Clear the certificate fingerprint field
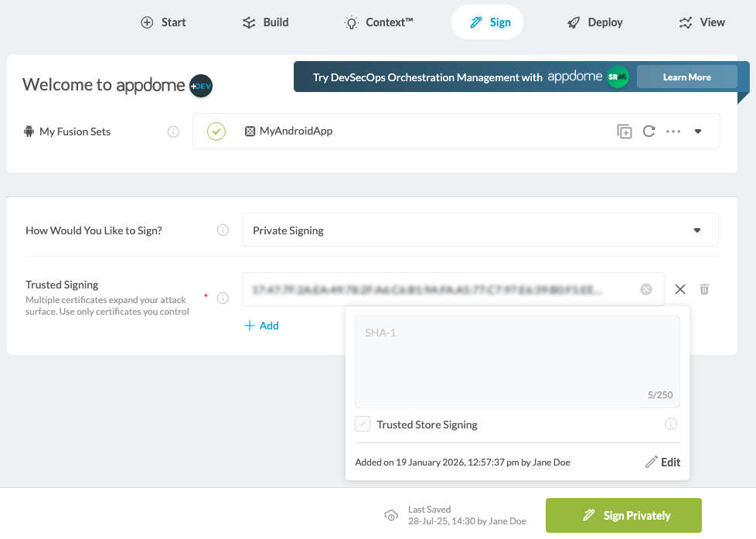Image resolution: width=756 pixels, height=539 pixels. point(646,288)
